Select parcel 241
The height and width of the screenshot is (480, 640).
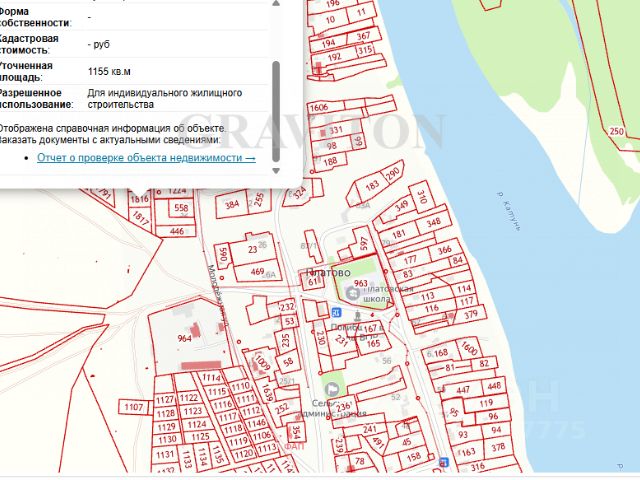(x=369, y=429)
